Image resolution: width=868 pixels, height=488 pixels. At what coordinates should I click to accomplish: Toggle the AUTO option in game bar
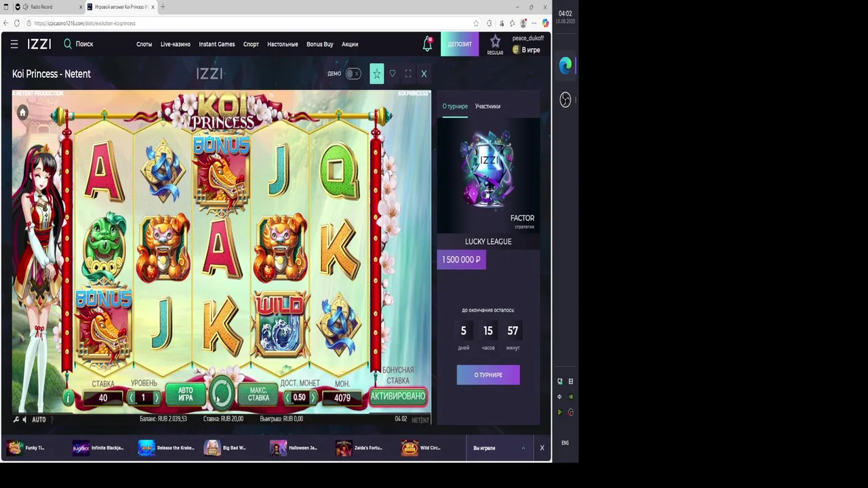pyautogui.click(x=39, y=420)
